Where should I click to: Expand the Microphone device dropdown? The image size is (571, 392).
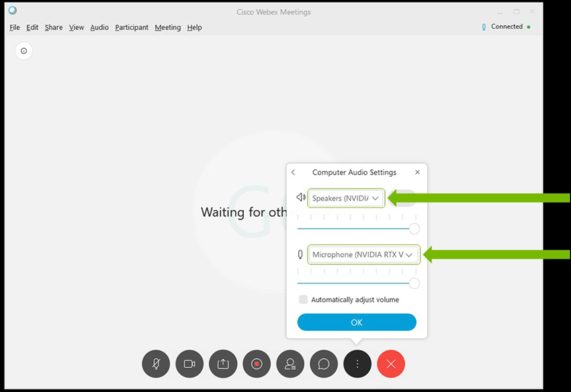[363, 255]
